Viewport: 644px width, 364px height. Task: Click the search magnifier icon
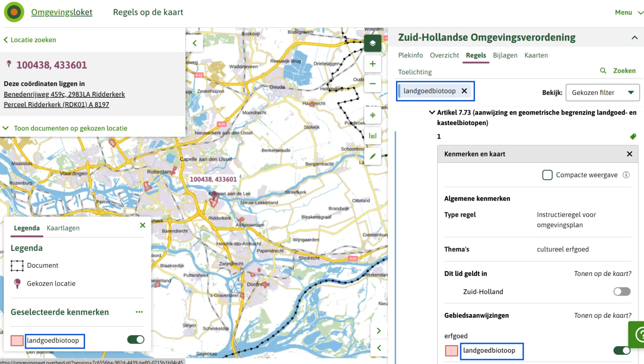pos(603,71)
